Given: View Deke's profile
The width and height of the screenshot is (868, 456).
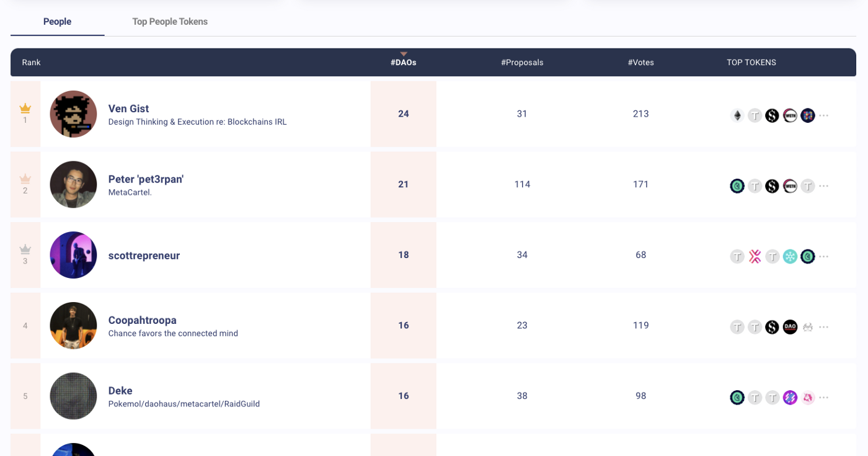Looking at the screenshot, I should tap(120, 391).
